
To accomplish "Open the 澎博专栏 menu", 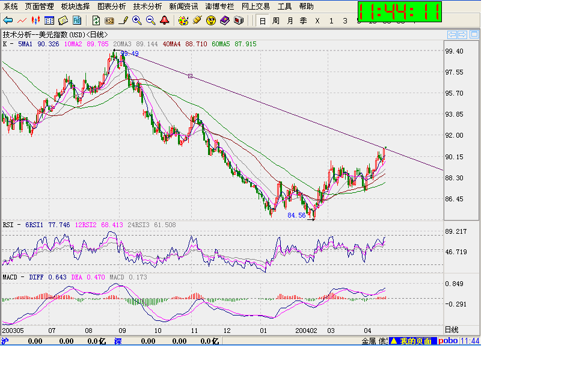I will [219, 7].
